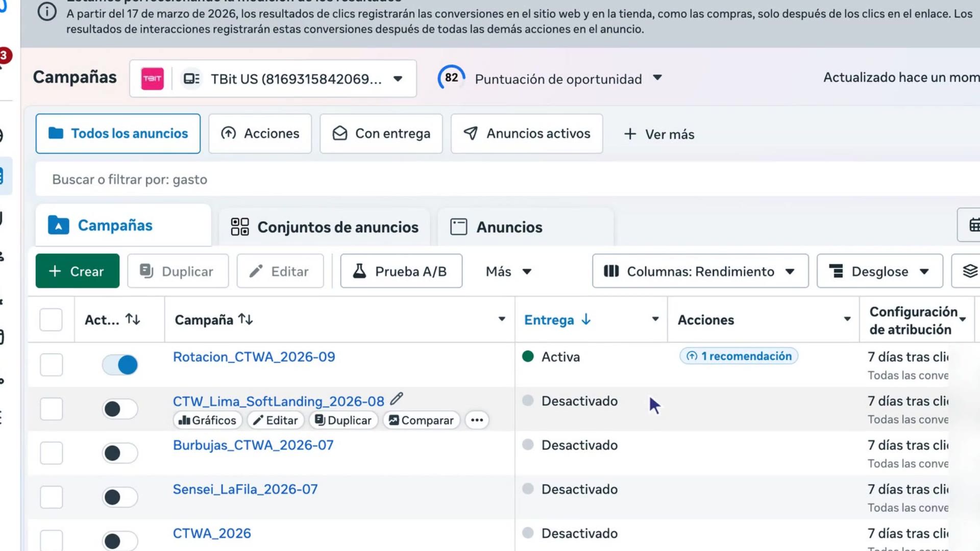The height and width of the screenshot is (551, 980).
Task: Select the Anuncios activos filter view
Action: point(527,134)
